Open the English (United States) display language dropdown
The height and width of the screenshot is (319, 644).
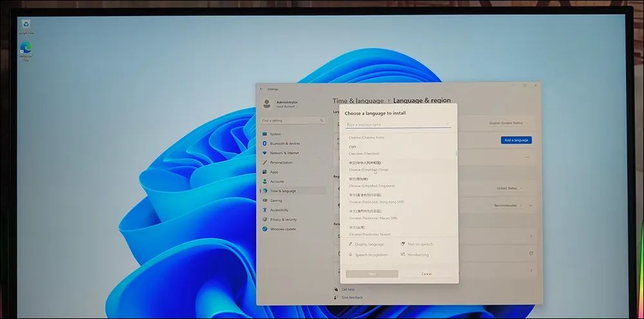(x=509, y=122)
